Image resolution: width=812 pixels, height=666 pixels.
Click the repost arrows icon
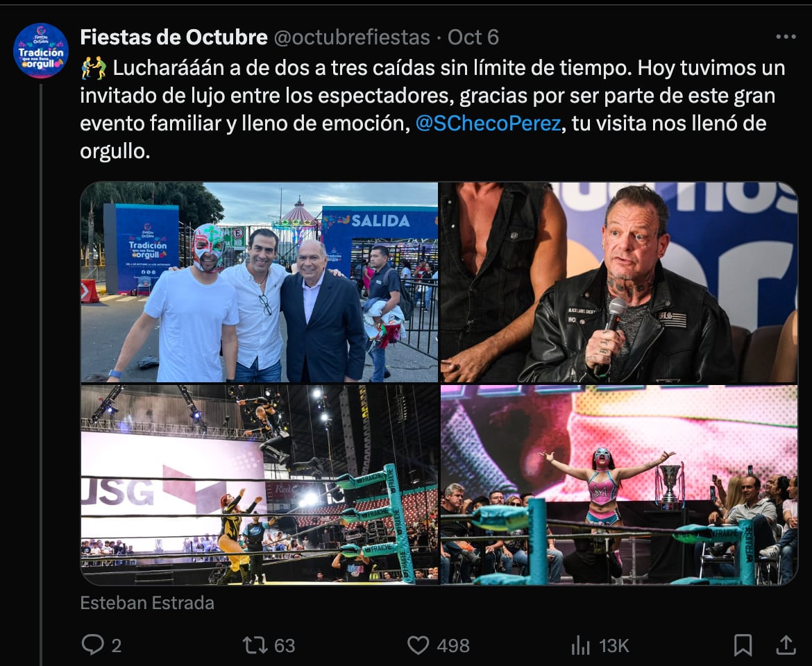(x=255, y=645)
